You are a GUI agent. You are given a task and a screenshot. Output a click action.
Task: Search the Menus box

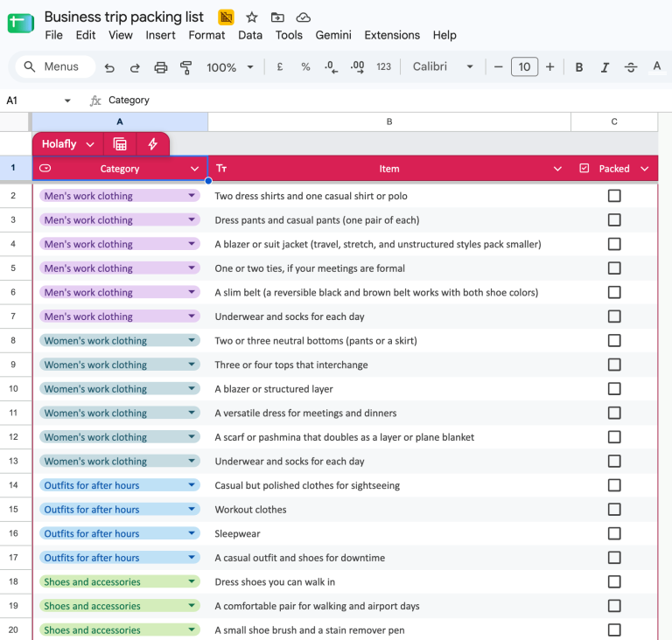point(55,66)
